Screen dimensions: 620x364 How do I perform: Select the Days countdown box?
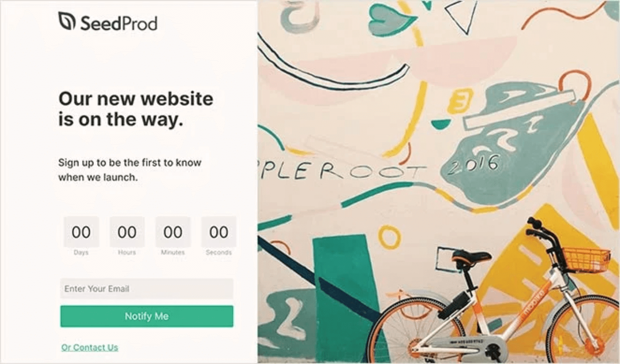pos(81,232)
